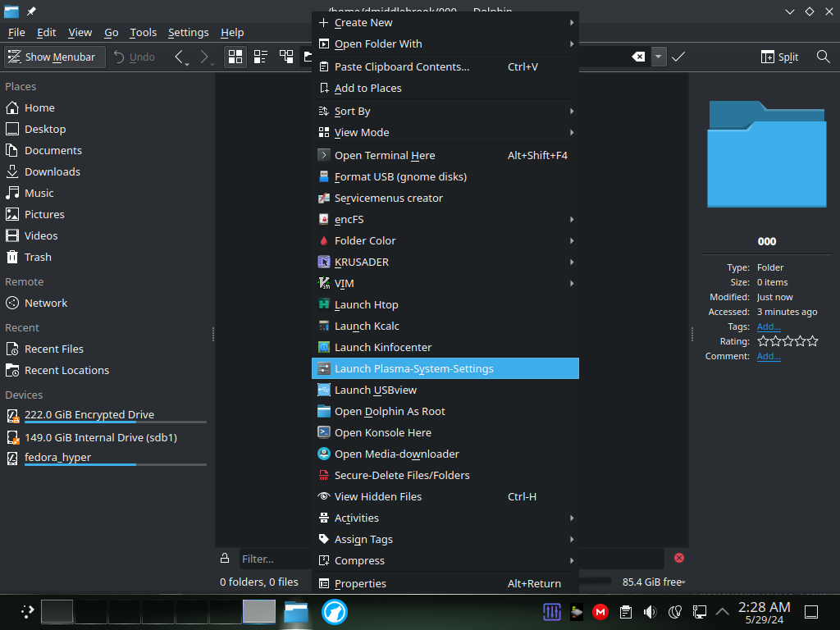Choose Open Konsole Here

coord(445,433)
